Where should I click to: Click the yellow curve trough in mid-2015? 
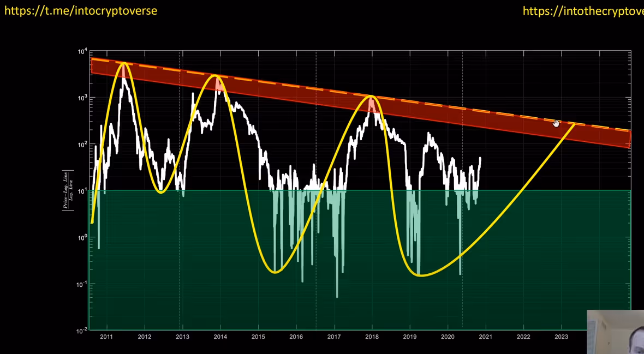coord(276,272)
